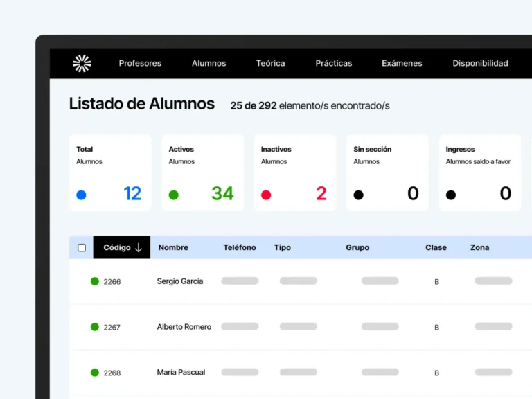The width and height of the screenshot is (532, 399).
Task: Click Clase value B for Sergio García
Action: [436, 282]
